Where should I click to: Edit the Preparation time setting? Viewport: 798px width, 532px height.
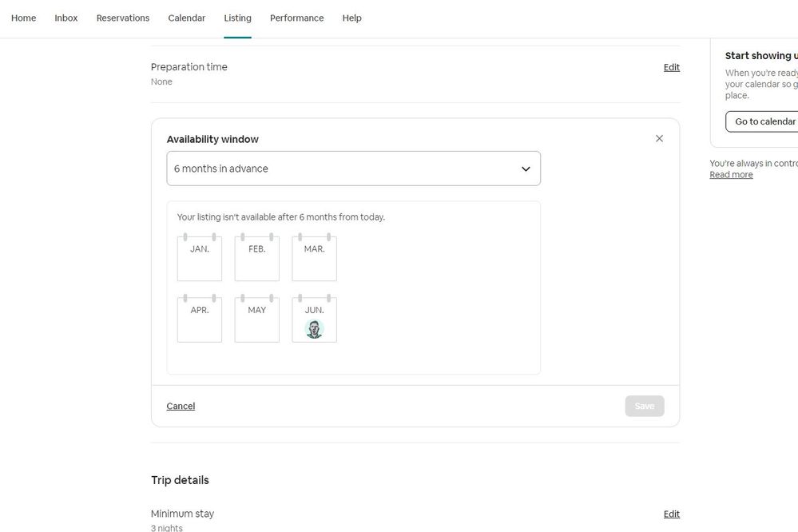[671, 67]
